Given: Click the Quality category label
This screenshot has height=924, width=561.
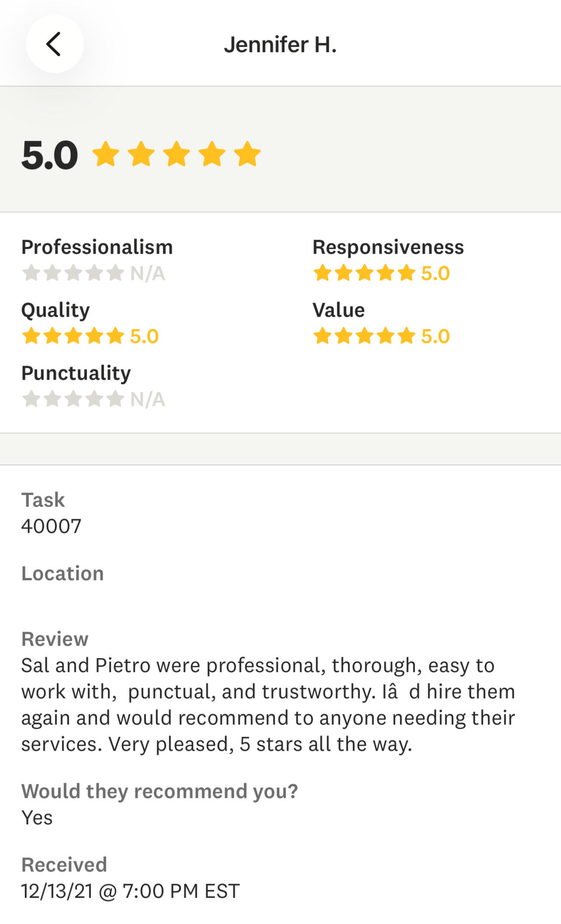Looking at the screenshot, I should tap(56, 310).
